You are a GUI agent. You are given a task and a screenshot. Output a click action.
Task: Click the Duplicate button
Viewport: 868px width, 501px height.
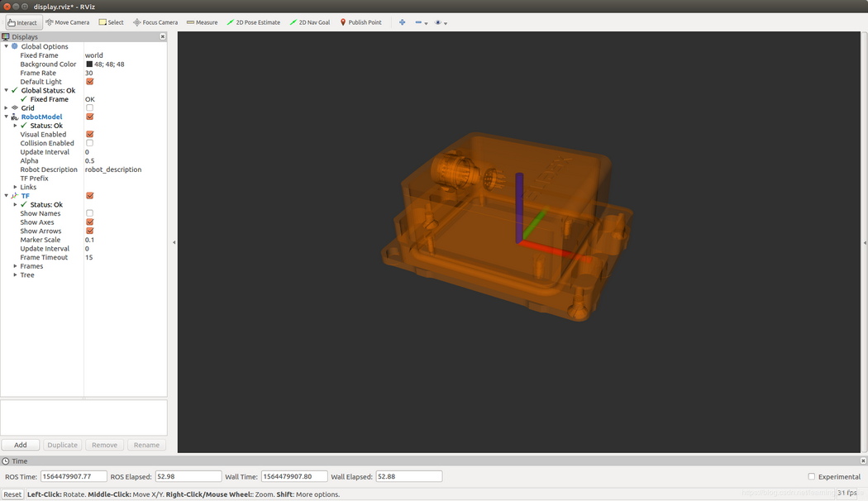[63, 445]
